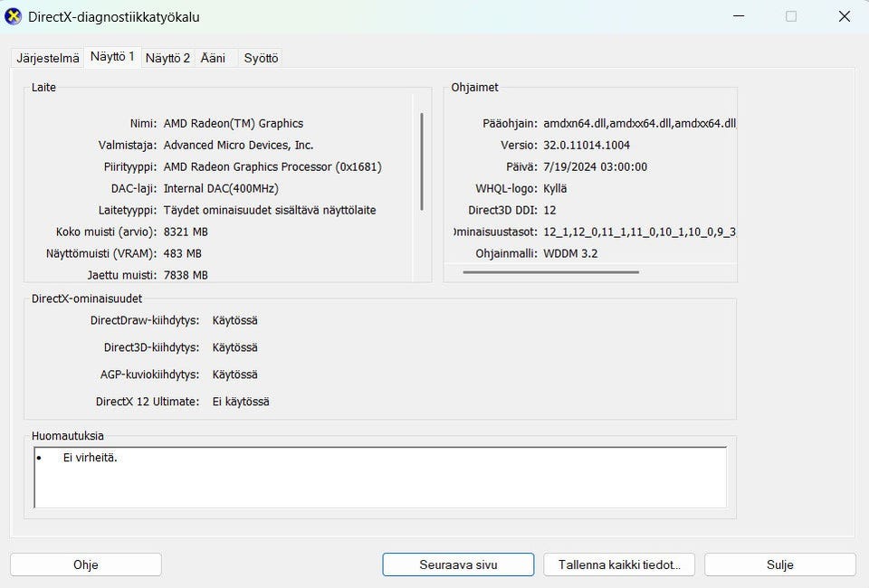Click the DirectX diagnostic tool title bar icon
869x588 pixels.
[x=13, y=16]
